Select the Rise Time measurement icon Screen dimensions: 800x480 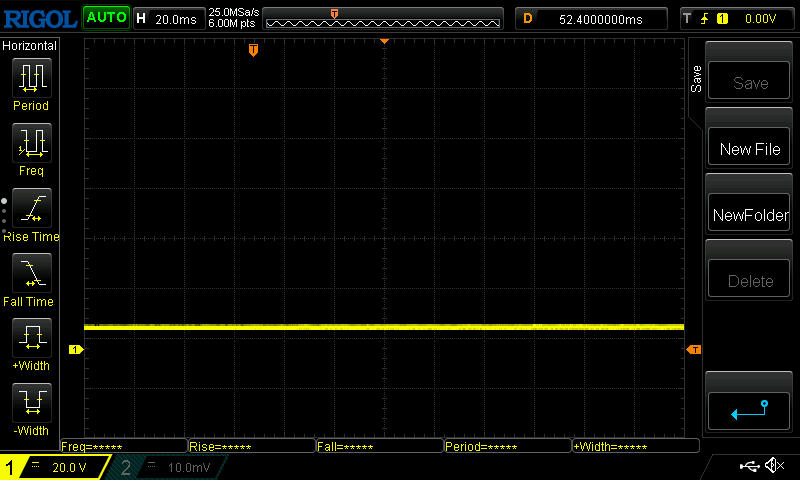[x=32, y=208]
